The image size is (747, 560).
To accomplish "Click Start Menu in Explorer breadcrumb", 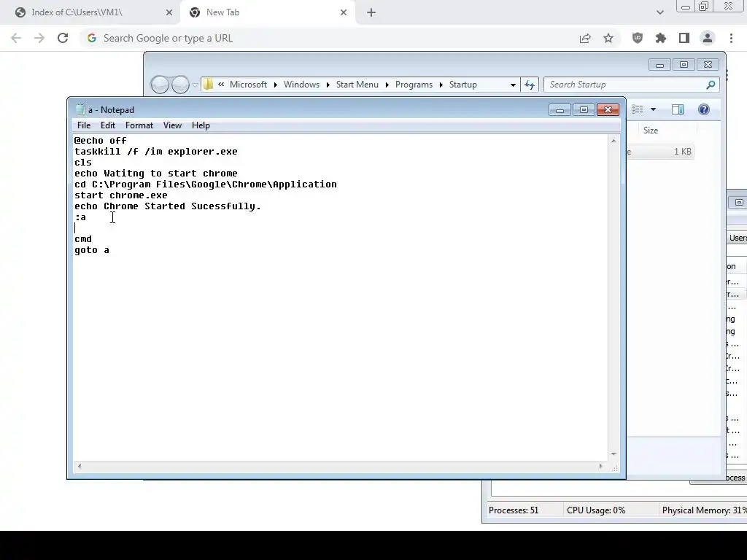I will pos(357,85).
